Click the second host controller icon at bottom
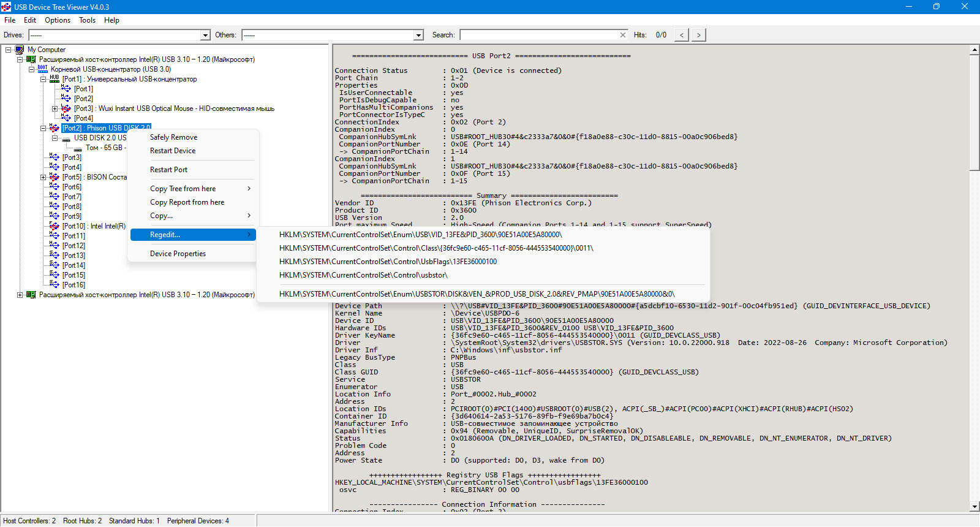 point(31,295)
